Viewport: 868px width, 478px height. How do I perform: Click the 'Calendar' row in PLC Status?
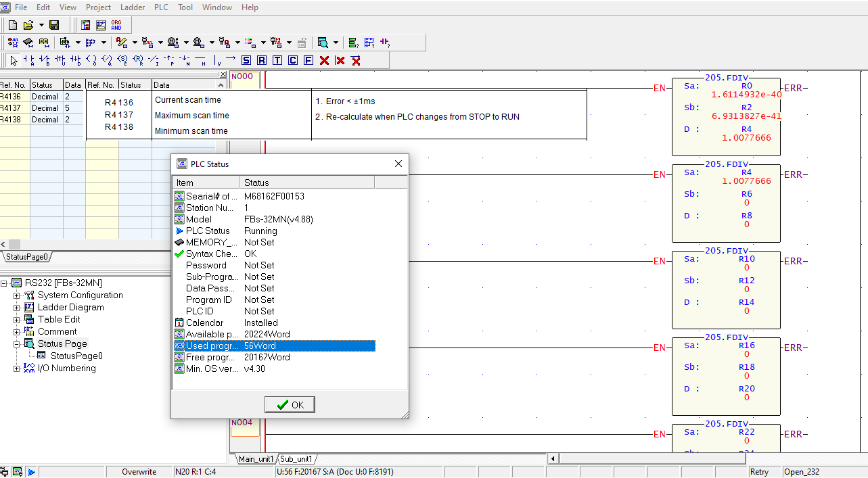click(274, 322)
